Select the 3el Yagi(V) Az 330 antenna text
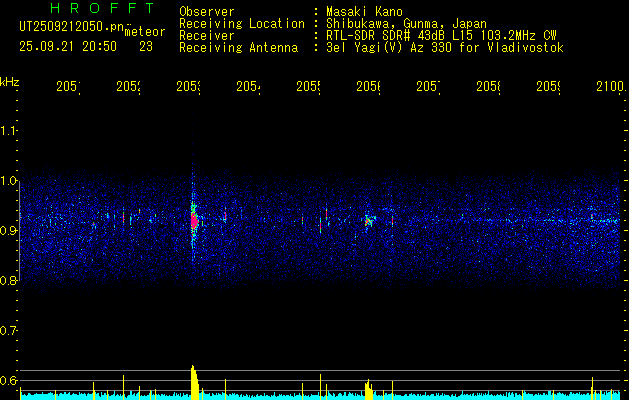Viewport: 629px width, 400px height. (x=445, y=48)
